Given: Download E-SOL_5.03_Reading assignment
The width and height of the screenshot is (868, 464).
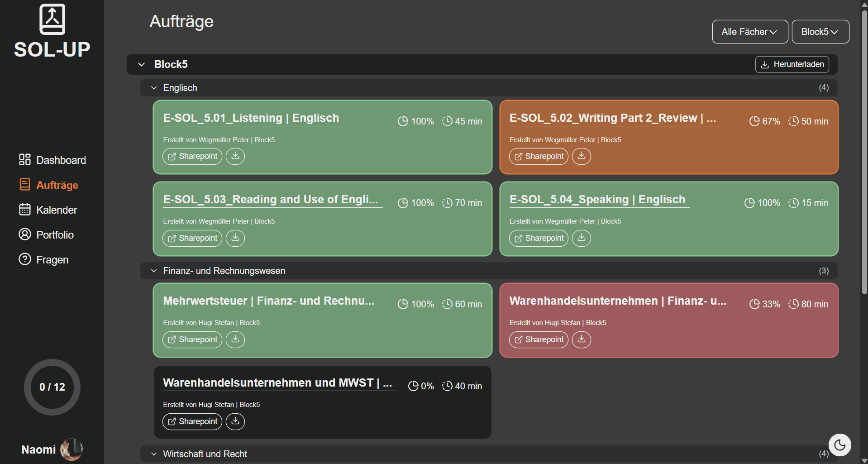Looking at the screenshot, I should coord(235,238).
